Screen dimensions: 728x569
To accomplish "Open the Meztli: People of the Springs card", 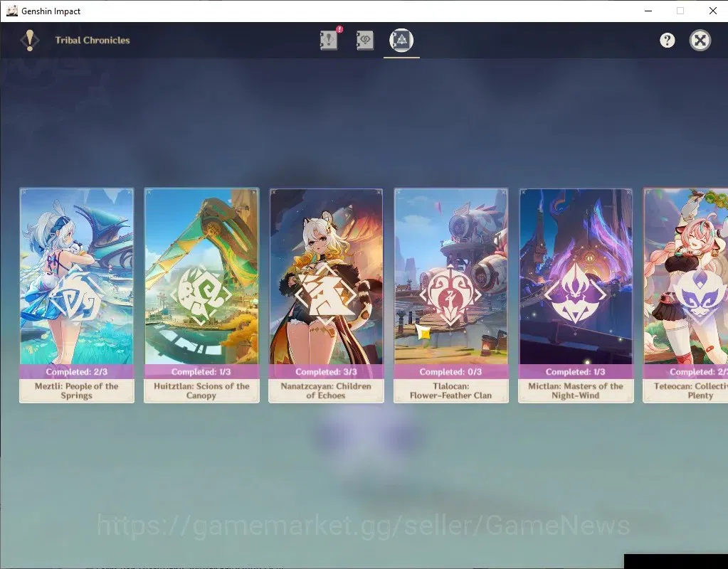I will point(77,295).
